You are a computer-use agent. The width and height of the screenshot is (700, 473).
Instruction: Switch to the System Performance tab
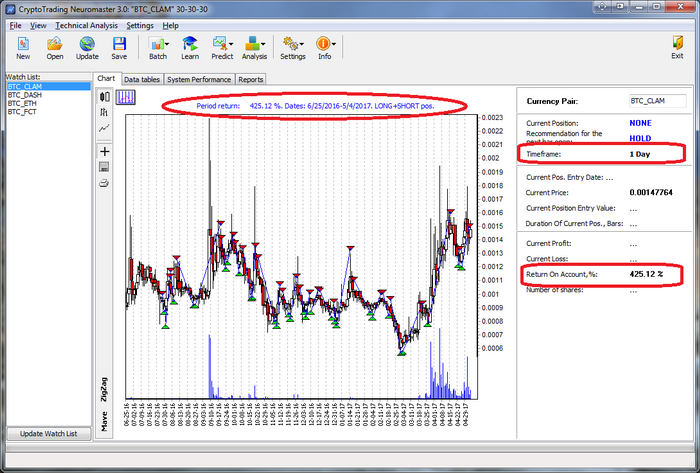[199, 79]
